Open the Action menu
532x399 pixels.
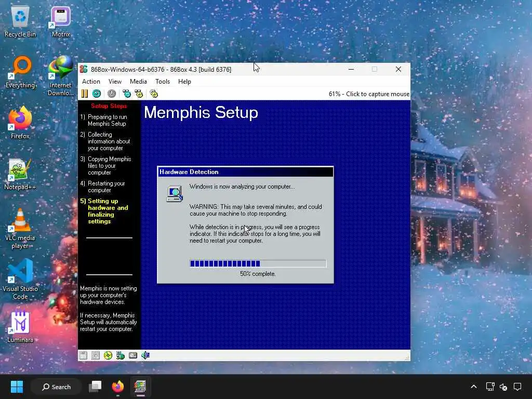tap(91, 82)
